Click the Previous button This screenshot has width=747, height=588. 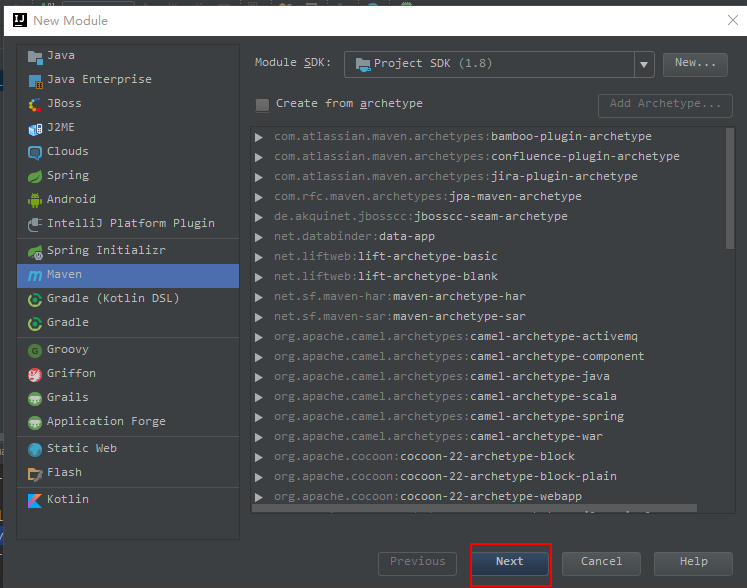417,563
